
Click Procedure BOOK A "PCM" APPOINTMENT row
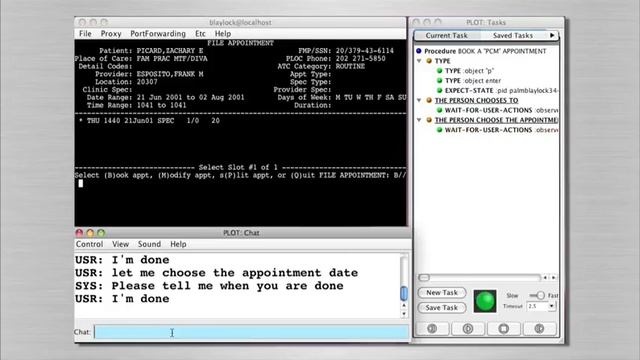coord(485,51)
